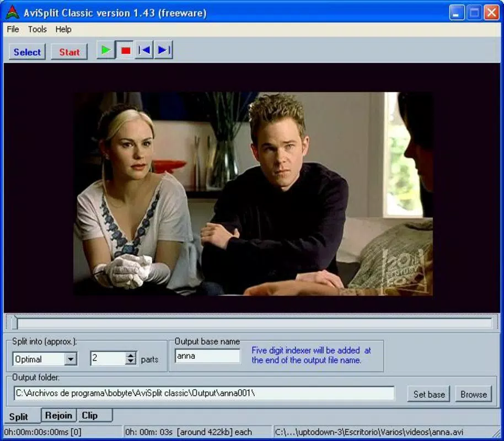Click the blue Select button
The width and height of the screenshot is (504, 441).
pyautogui.click(x=28, y=52)
